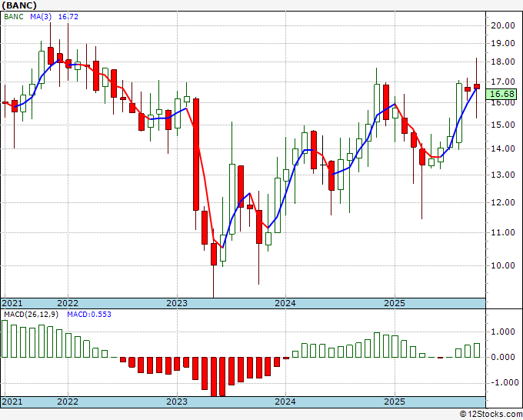523x420 pixels.
Task: Click the latest red candlestick near 16.68
Action: pyautogui.click(x=477, y=86)
